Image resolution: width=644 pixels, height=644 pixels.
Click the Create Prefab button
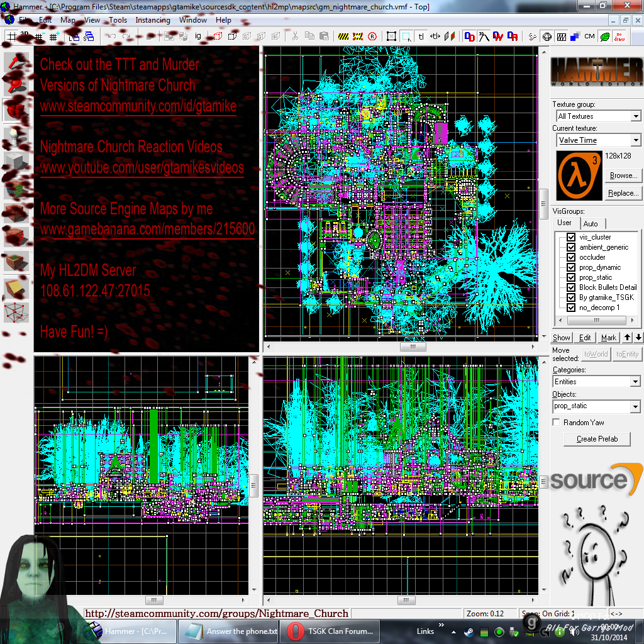(x=597, y=438)
